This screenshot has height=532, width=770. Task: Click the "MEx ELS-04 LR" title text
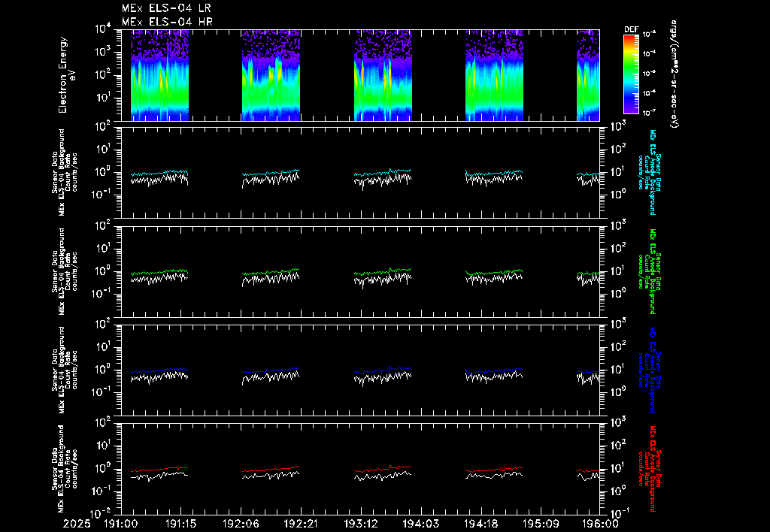click(166, 8)
